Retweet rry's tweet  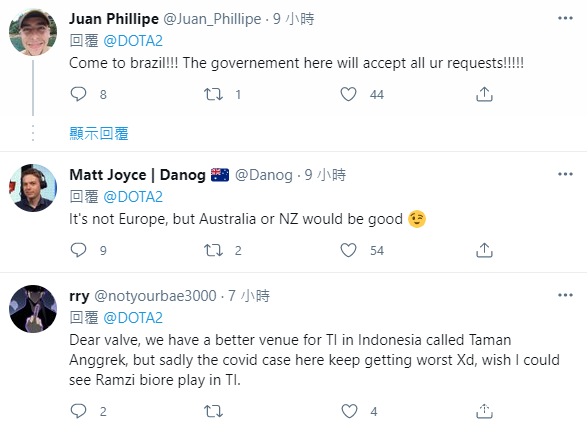[213, 411]
